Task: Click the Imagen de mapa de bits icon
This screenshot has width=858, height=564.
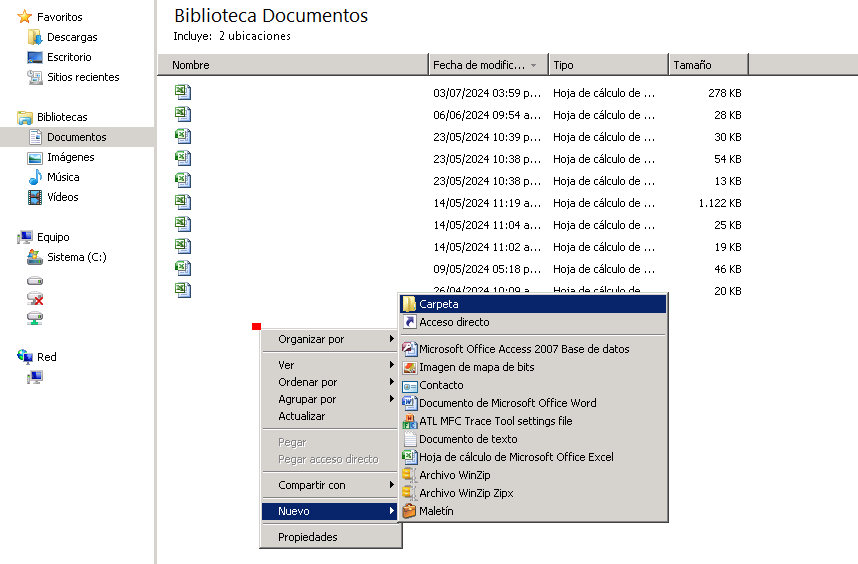Action: [409, 367]
